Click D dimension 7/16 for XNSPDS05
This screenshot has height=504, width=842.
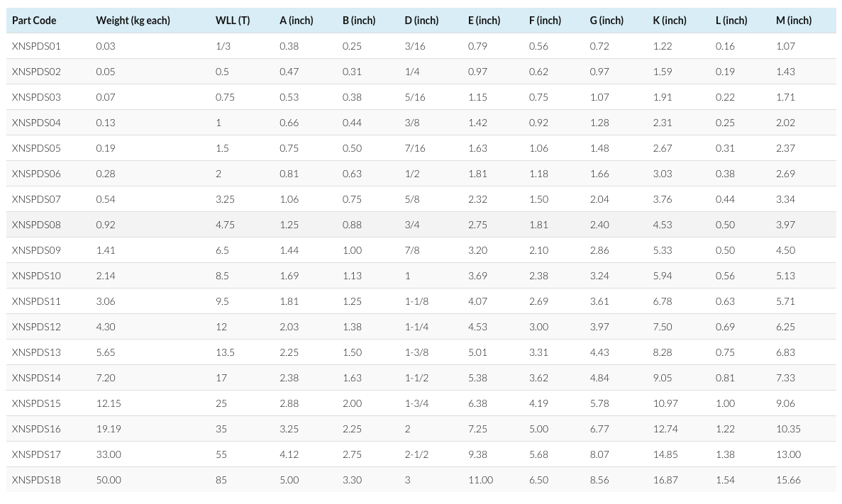tap(414, 148)
